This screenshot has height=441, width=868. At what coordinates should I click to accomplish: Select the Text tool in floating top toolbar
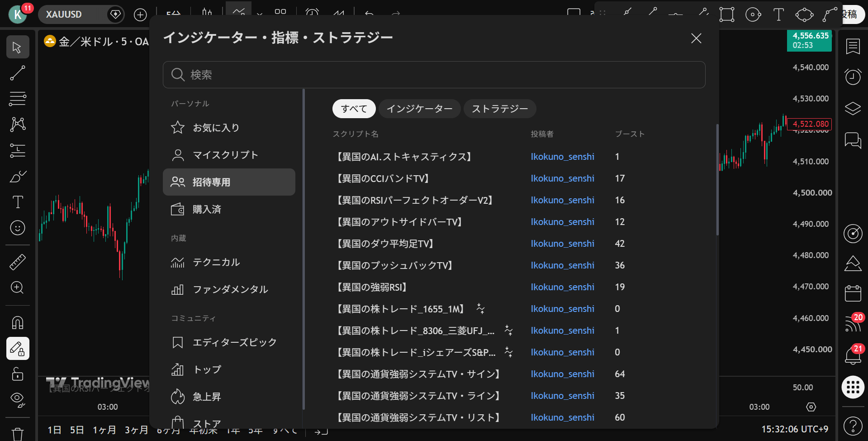(778, 14)
